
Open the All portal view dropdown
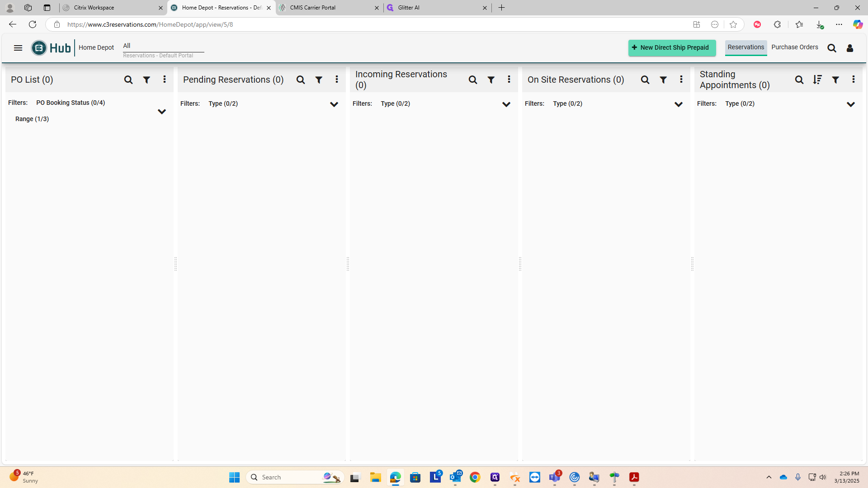pos(163,46)
